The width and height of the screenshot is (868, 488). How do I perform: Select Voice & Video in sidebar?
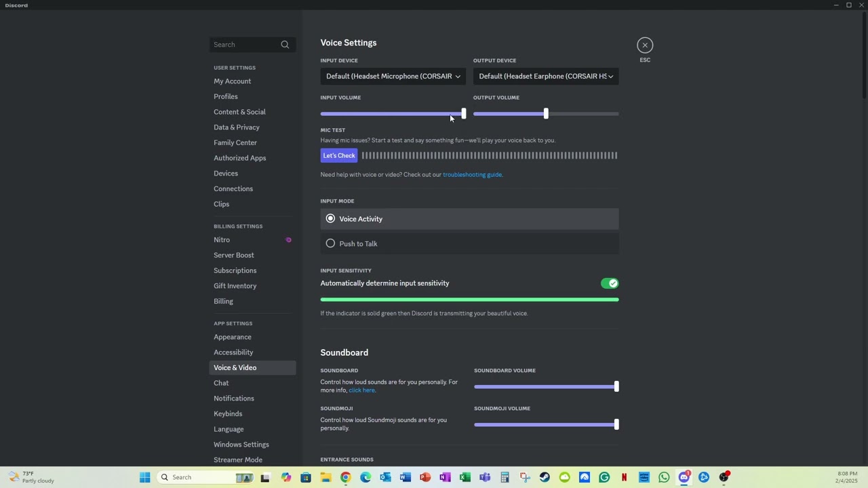pos(252,367)
